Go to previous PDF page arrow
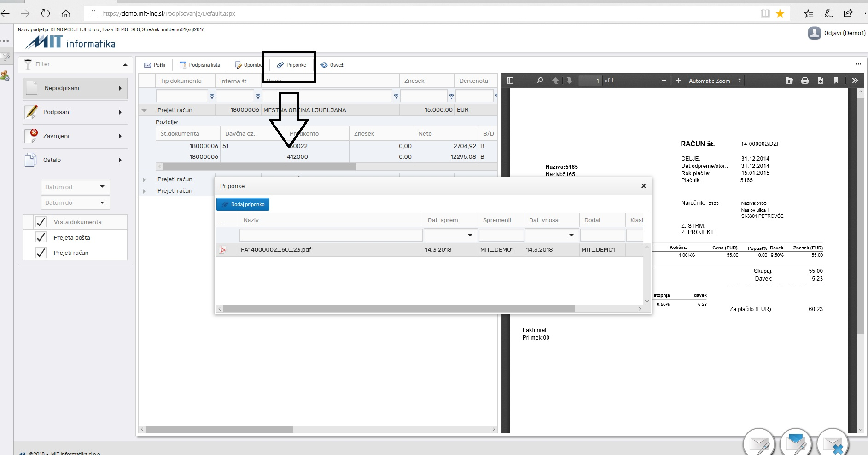Viewport: 868px width, 455px height. click(x=555, y=81)
